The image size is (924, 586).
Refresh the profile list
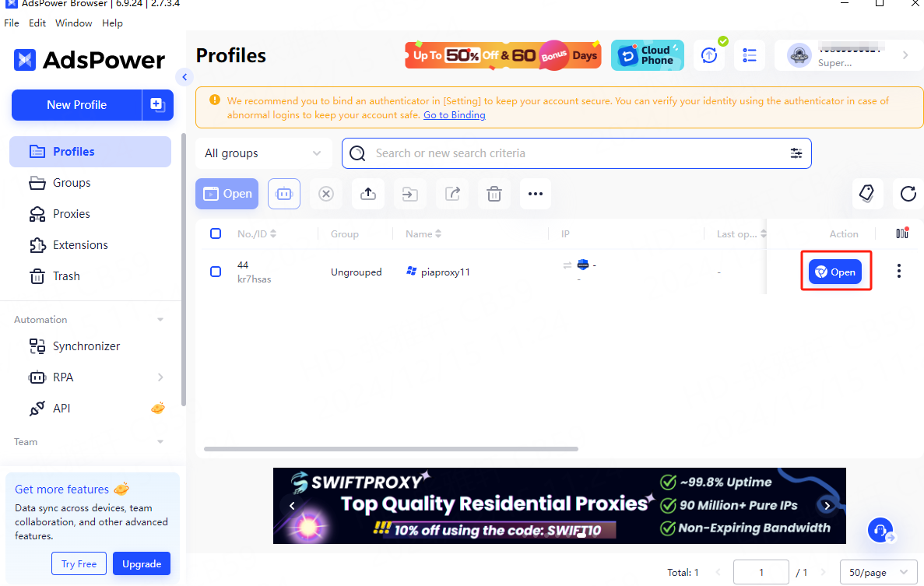click(x=908, y=194)
